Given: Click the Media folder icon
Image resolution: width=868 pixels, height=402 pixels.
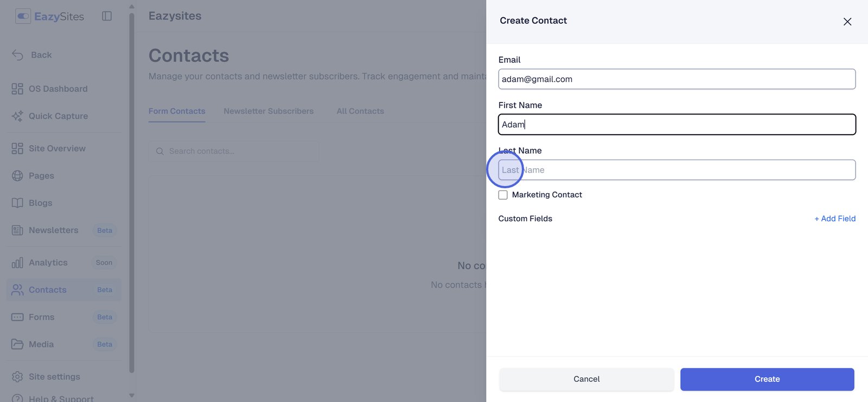Looking at the screenshot, I should pos(17,344).
